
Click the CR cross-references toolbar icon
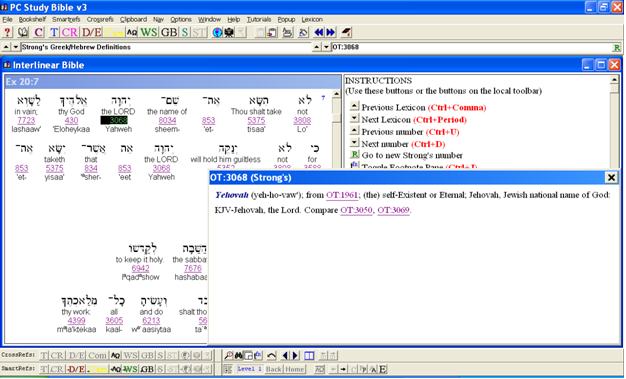coord(69,32)
